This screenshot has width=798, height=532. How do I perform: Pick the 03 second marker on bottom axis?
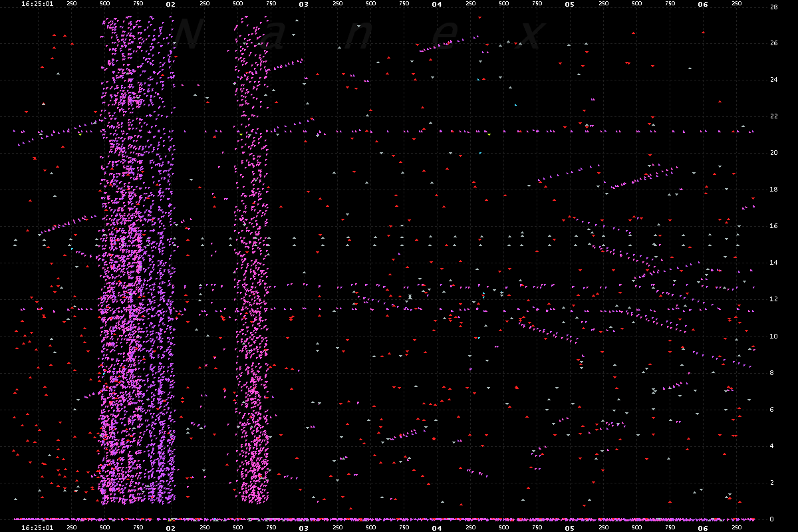pyautogui.click(x=304, y=527)
